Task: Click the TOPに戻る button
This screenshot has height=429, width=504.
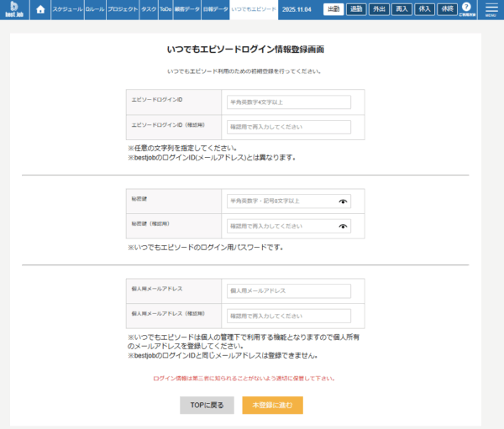Action: click(207, 405)
